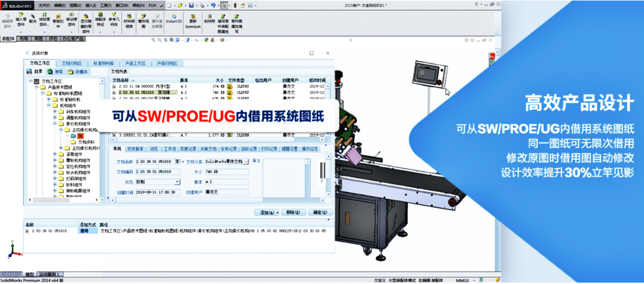The image size is (644, 284).
Task: Click the 文档编码 input field
Action: 158,171
